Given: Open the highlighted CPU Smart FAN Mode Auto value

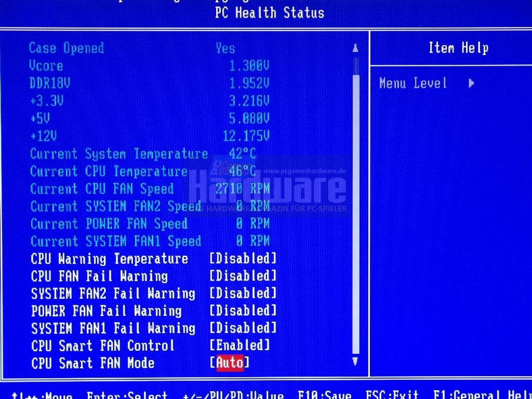Looking at the screenshot, I should point(229,363).
